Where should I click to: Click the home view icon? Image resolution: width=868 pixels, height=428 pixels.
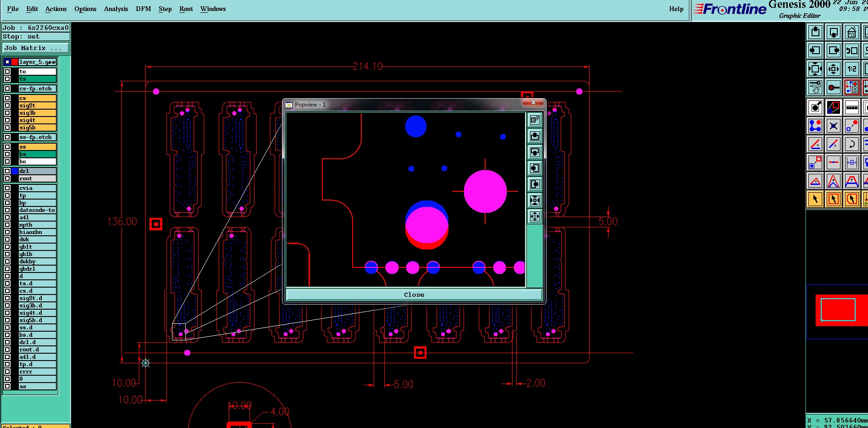tap(852, 32)
